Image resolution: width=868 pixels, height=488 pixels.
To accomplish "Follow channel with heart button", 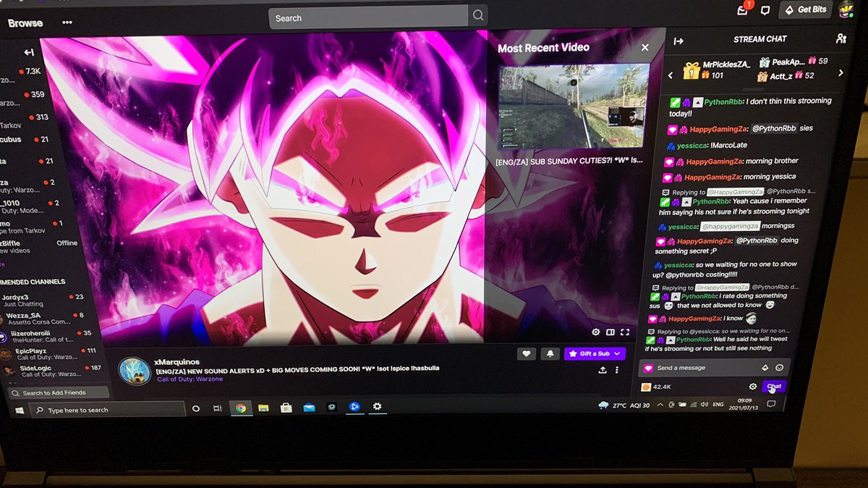I will click(527, 353).
